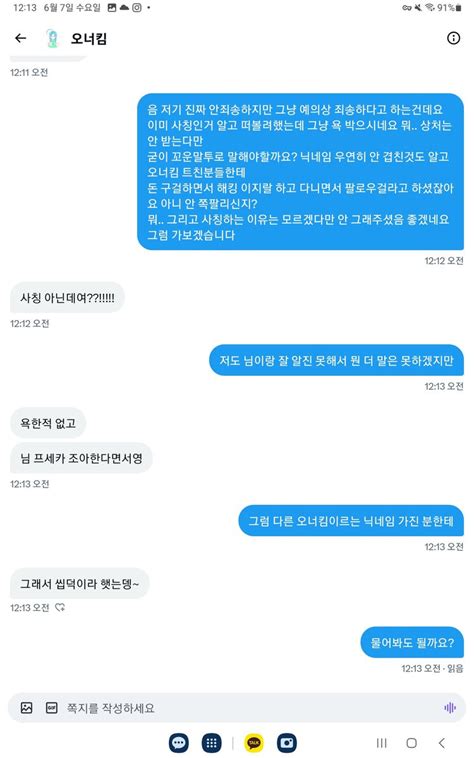Tap the home navigation button
The width and height of the screenshot is (474, 758).
[412, 743]
